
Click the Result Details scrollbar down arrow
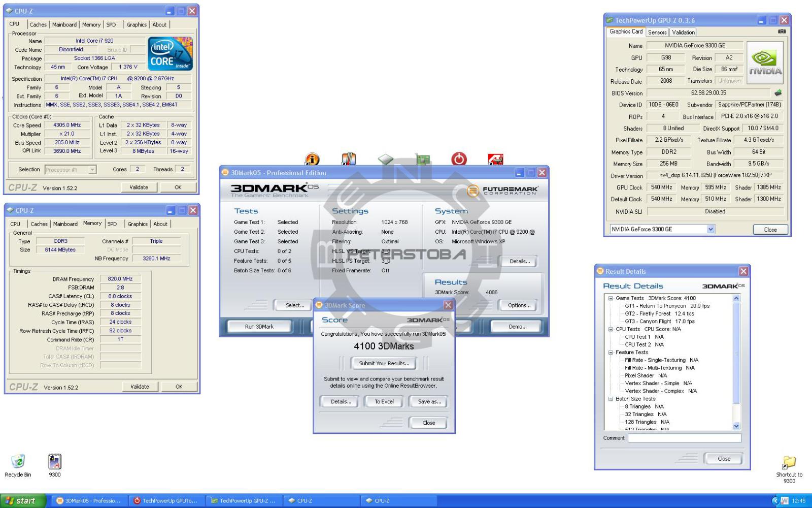(736, 426)
